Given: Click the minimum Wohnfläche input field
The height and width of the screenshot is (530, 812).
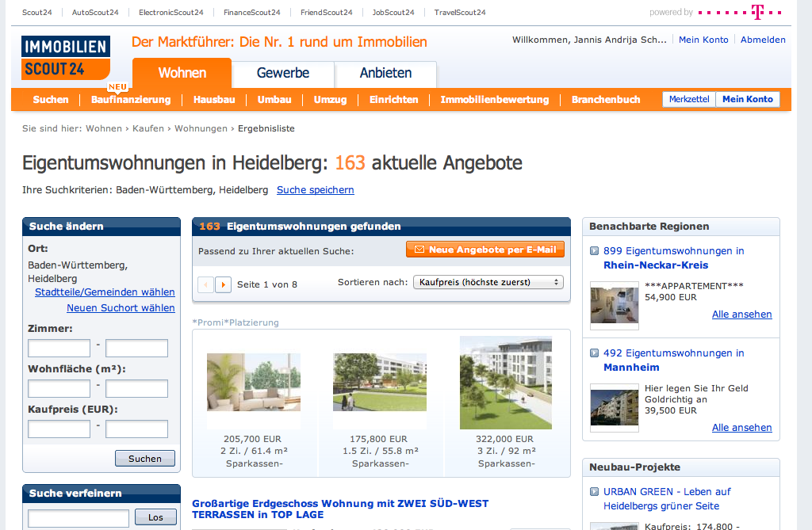Looking at the screenshot, I should click(x=59, y=388).
